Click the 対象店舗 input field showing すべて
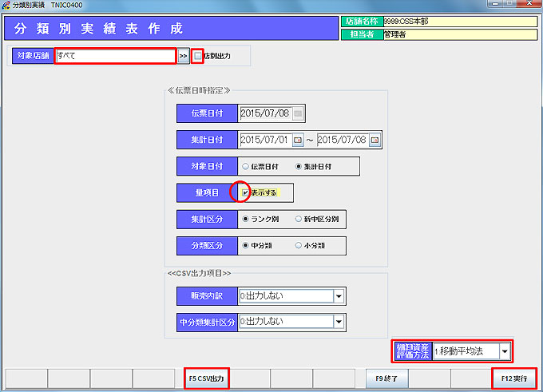Image resolution: width=543 pixels, height=392 pixels. coord(115,56)
